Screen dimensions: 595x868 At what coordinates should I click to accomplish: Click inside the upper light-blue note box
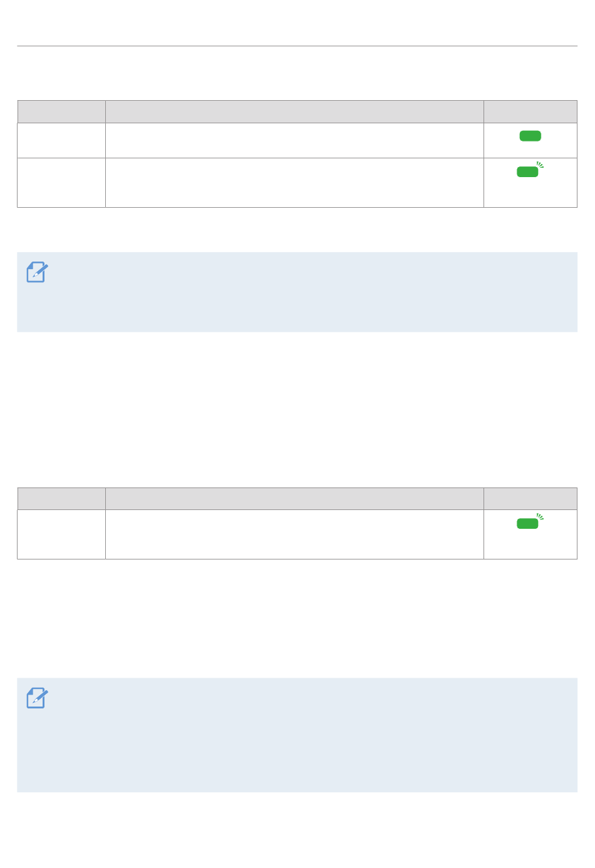[x=297, y=292]
